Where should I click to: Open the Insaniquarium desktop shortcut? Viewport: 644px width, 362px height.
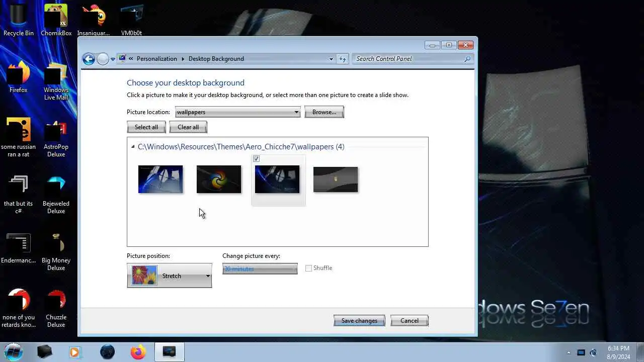(94, 21)
